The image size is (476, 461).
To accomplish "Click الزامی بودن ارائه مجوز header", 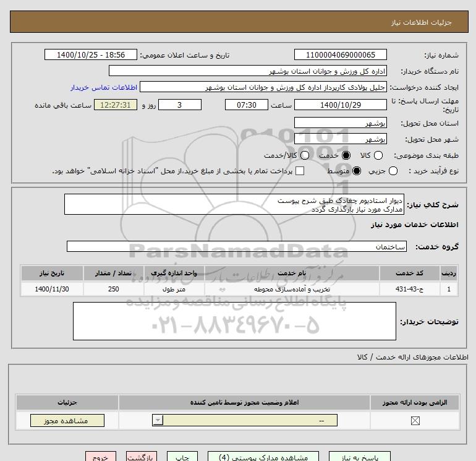I will [415, 402].
